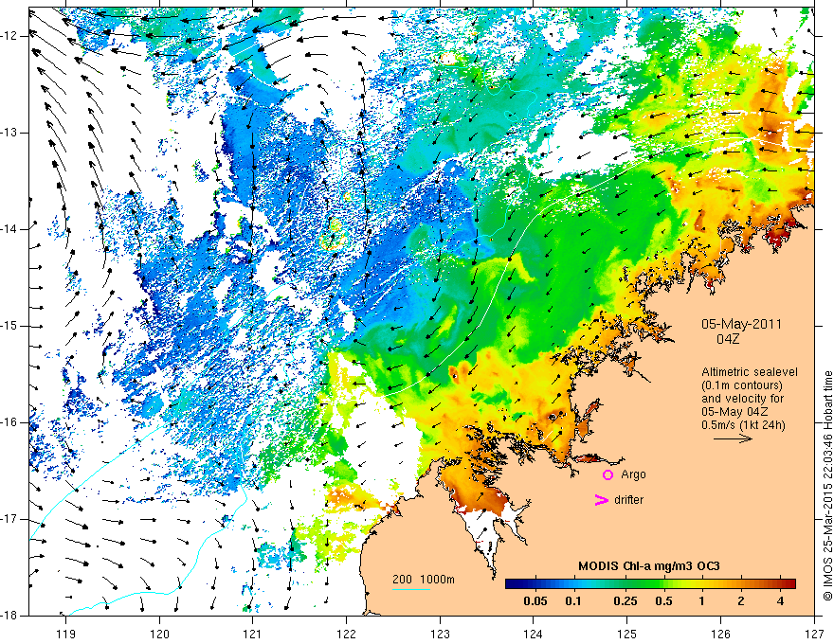Click the vertical IMOS copyright timestamp text
The height and width of the screenshot is (644, 834).
click(827, 486)
